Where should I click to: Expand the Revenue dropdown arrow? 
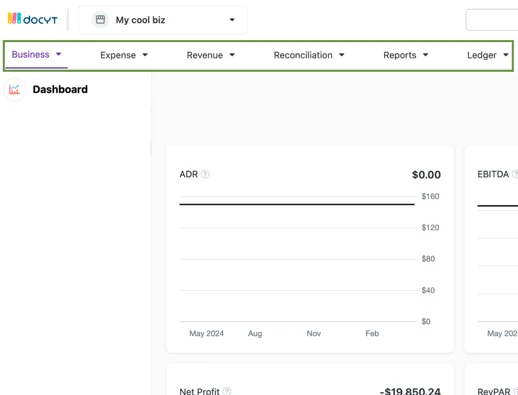[232, 55]
